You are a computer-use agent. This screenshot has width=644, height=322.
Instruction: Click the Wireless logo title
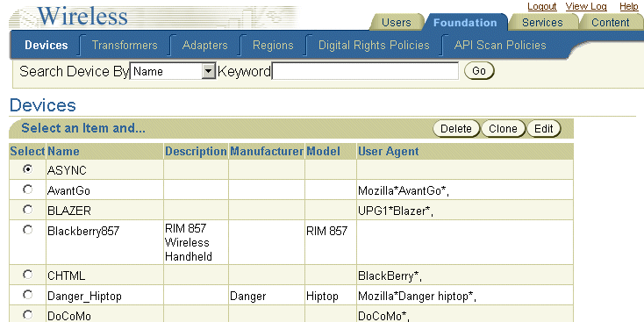[82, 16]
